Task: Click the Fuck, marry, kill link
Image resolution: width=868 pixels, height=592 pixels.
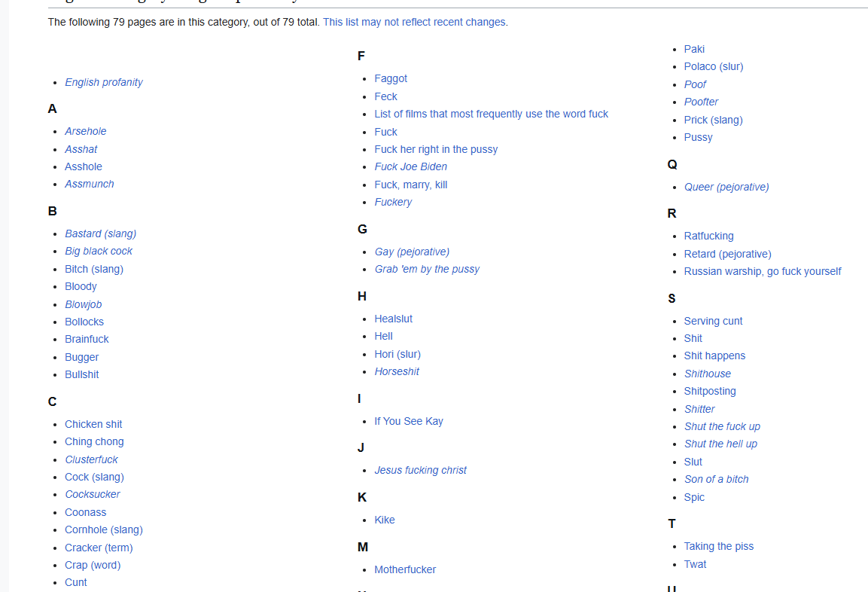Action: pos(411,185)
